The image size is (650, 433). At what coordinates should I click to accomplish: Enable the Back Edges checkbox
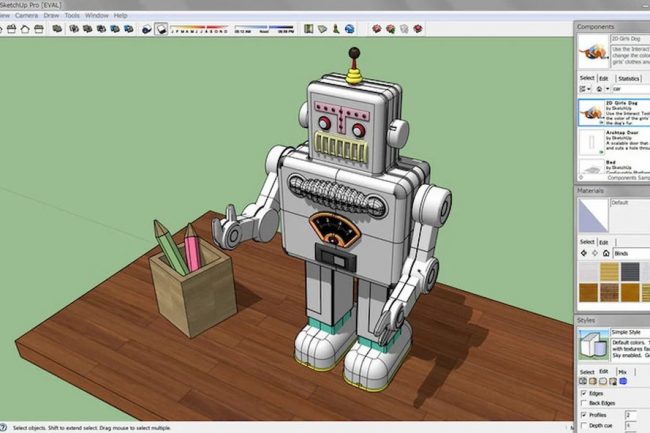[583, 404]
